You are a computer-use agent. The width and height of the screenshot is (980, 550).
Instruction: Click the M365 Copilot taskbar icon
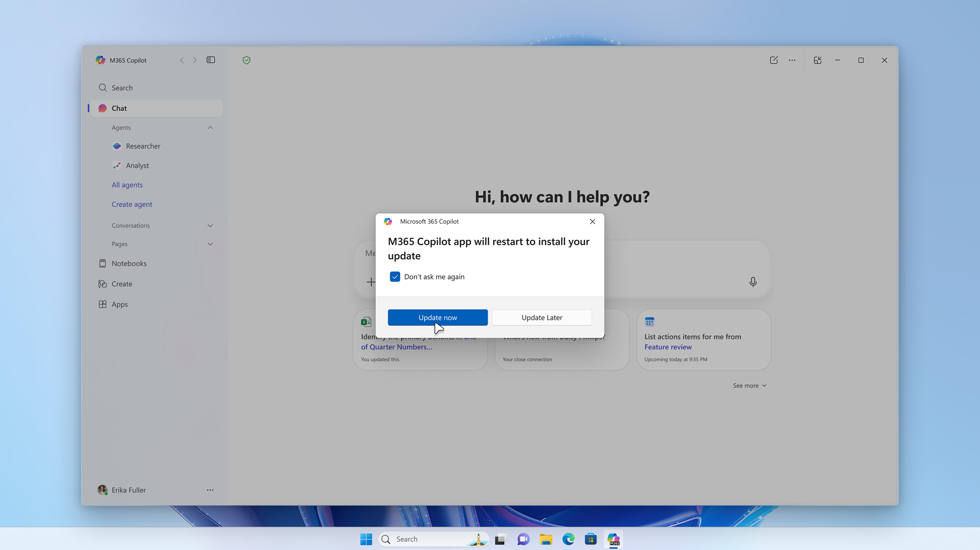[614, 539]
